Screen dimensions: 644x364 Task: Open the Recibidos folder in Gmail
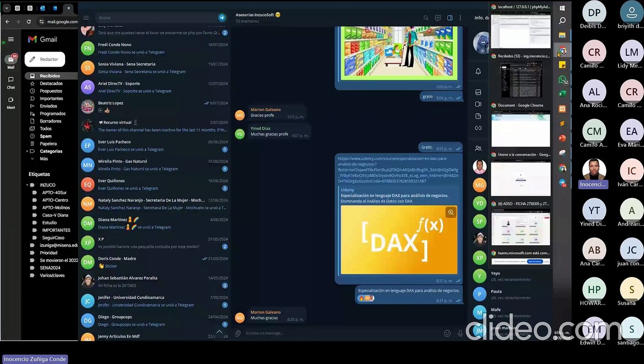pyautogui.click(x=52, y=76)
